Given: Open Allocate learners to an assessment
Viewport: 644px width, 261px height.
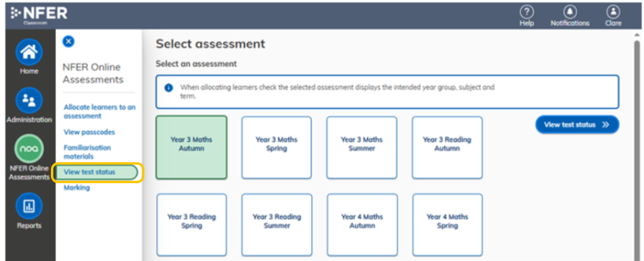Looking at the screenshot, I should click(99, 111).
